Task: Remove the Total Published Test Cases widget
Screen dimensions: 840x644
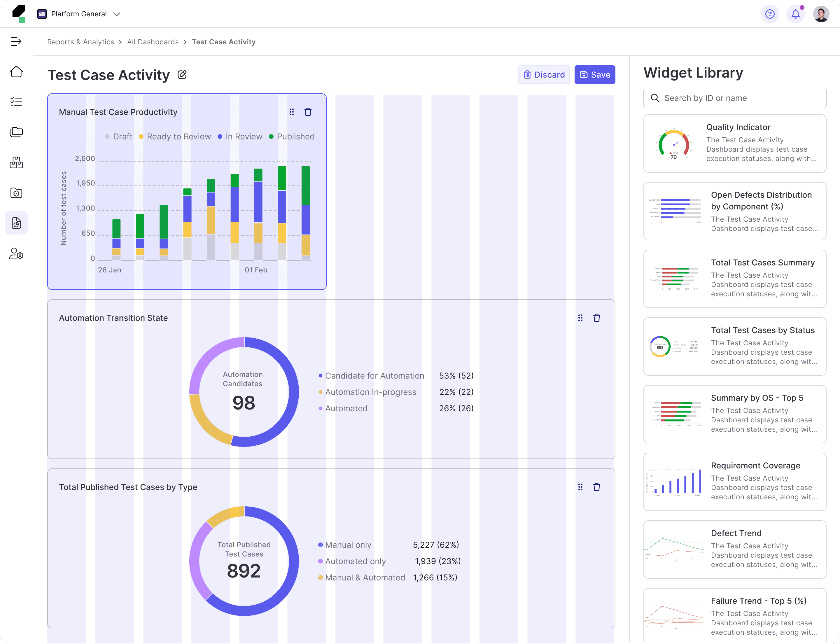Action: pyautogui.click(x=596, y=487)
